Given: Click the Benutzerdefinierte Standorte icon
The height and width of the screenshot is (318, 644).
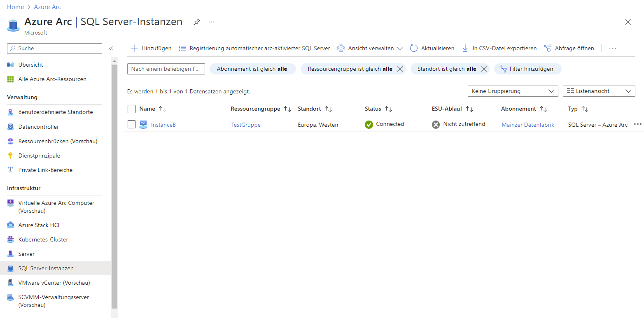Looking at the screenshot, I should point(11,112).
